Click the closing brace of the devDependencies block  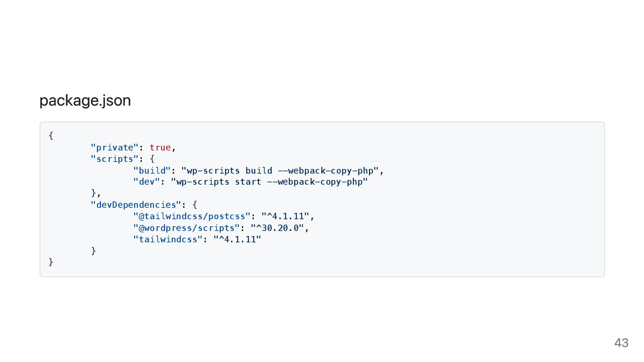(x=94, y=251)
